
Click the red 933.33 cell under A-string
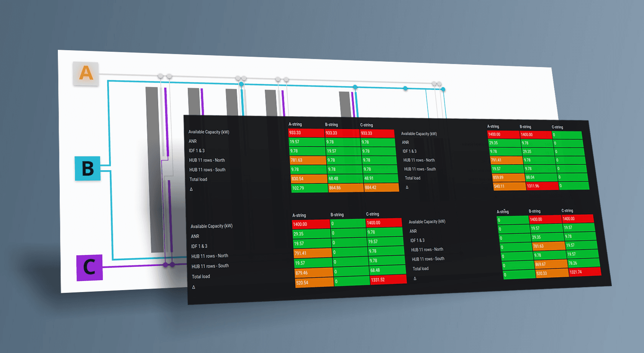306,133
